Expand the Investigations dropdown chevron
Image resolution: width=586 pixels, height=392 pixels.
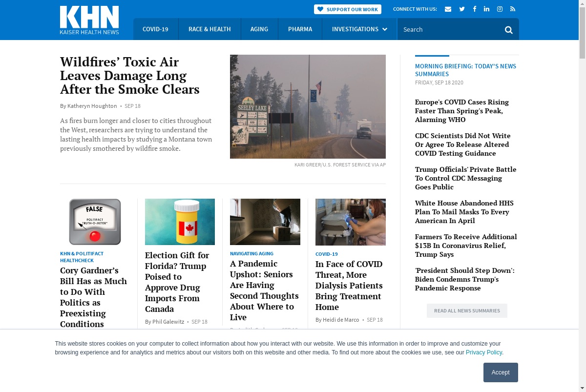click(385, 29)
